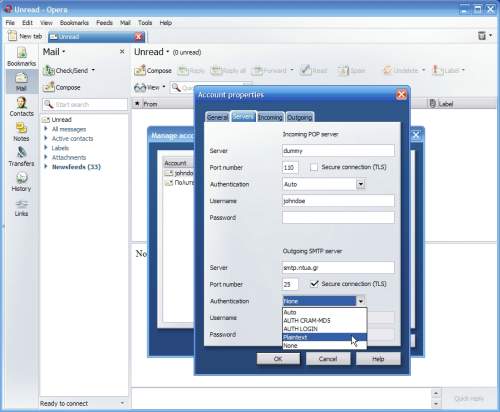Click Compose in the Mail side panel
The width and height of the screenshot is (500, 412).
click(x=62, y=87)
